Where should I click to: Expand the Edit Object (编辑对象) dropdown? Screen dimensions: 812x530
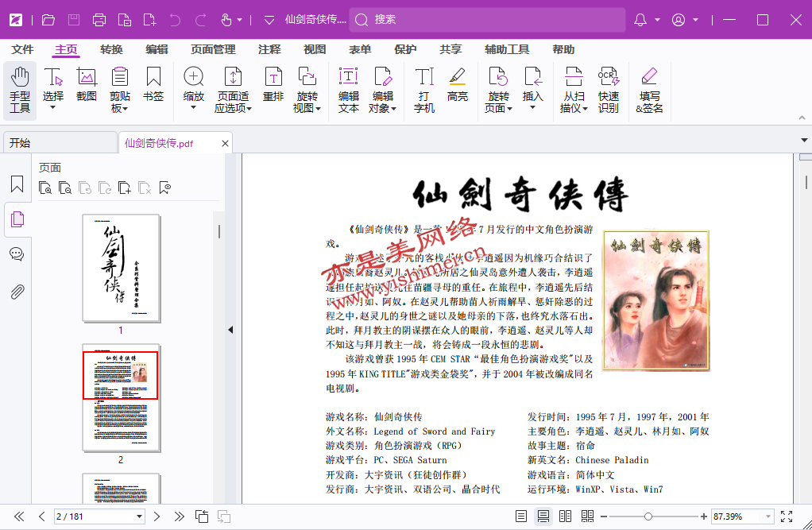tap(393, 109)
